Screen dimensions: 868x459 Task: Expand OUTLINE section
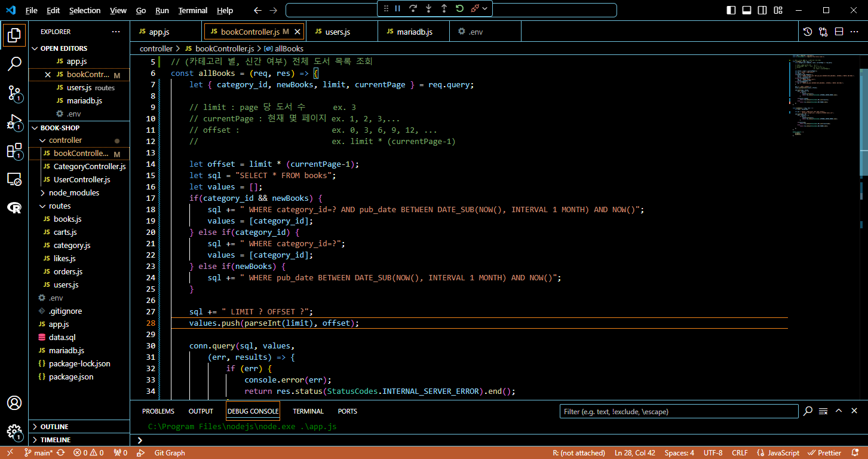pos(79,427)
